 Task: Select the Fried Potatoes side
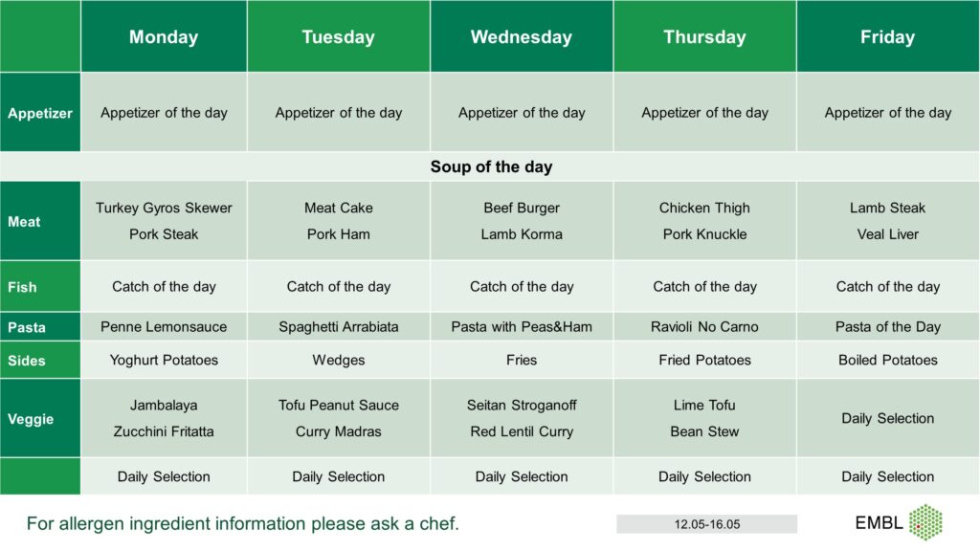point(704,360)
